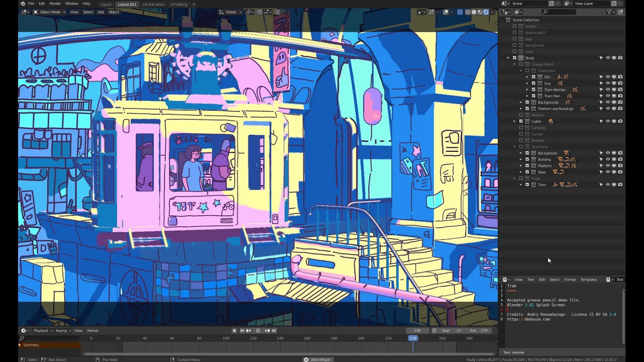The width and height of the screenshot is (644, 362).
Task: Click the Blender logo icon
Action: (x=23, y=4)
